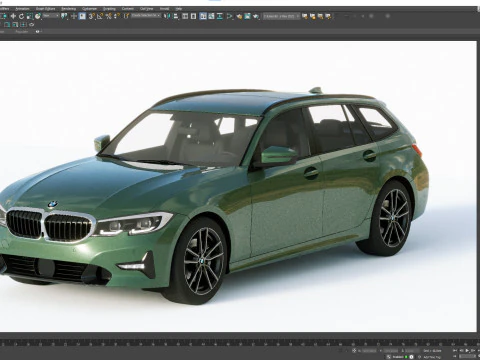Open the Material Editor icon
480x360 pixels.
pos(230,16)
